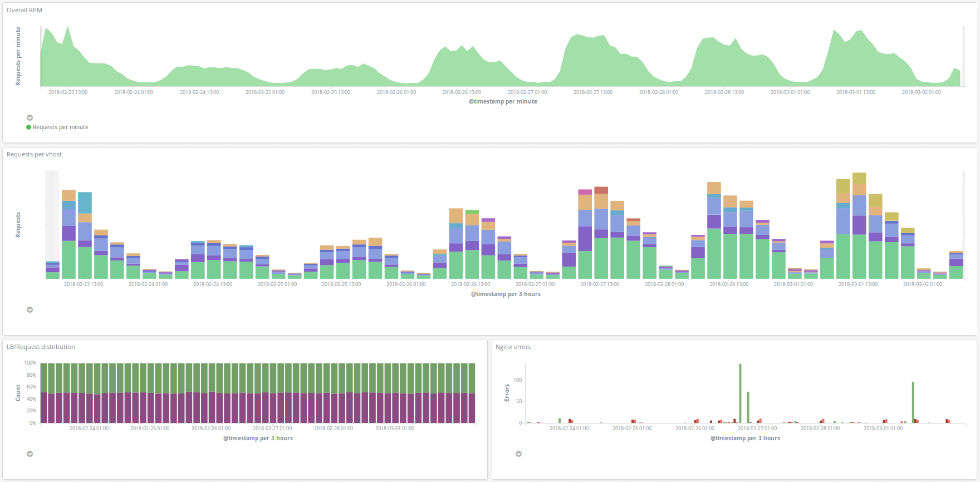Click the 50 tick in Nginx errors chart
This screenshot has height=482, width=980.
point(519,401)
